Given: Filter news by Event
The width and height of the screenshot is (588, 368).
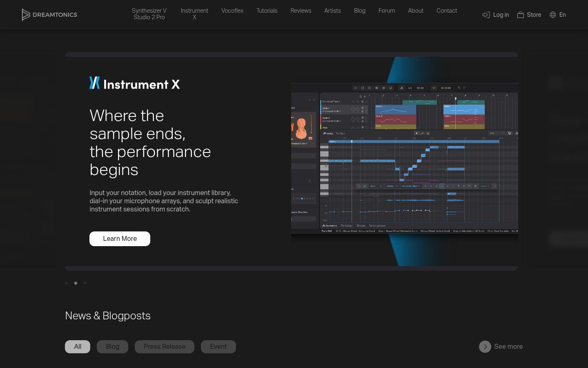Looking at the screenshot, I should 218,347.
